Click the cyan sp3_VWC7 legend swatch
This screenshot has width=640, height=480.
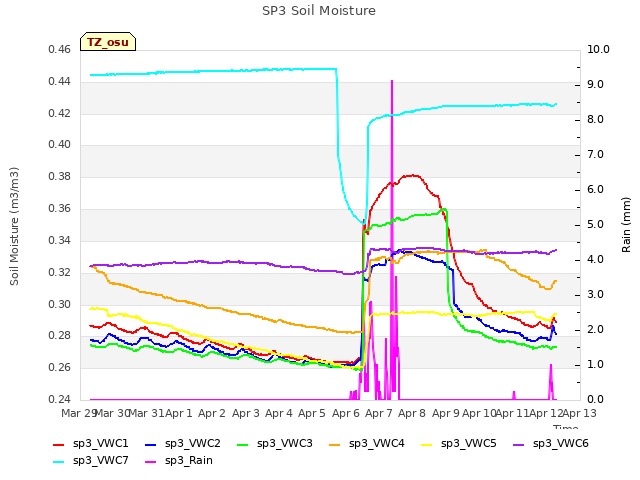pos(59,462)
